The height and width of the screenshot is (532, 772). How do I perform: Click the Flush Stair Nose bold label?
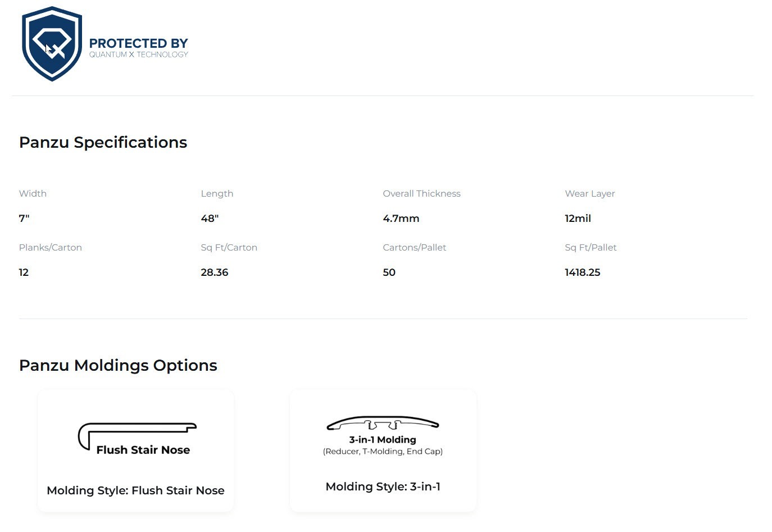pos(143,450)
